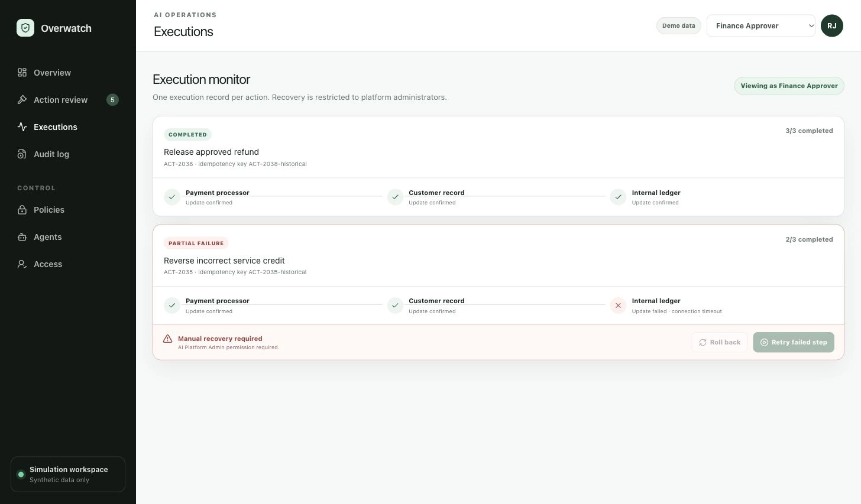
Task: Click the PARTIAL FAILURE status tag
Action: pos(196,243)
